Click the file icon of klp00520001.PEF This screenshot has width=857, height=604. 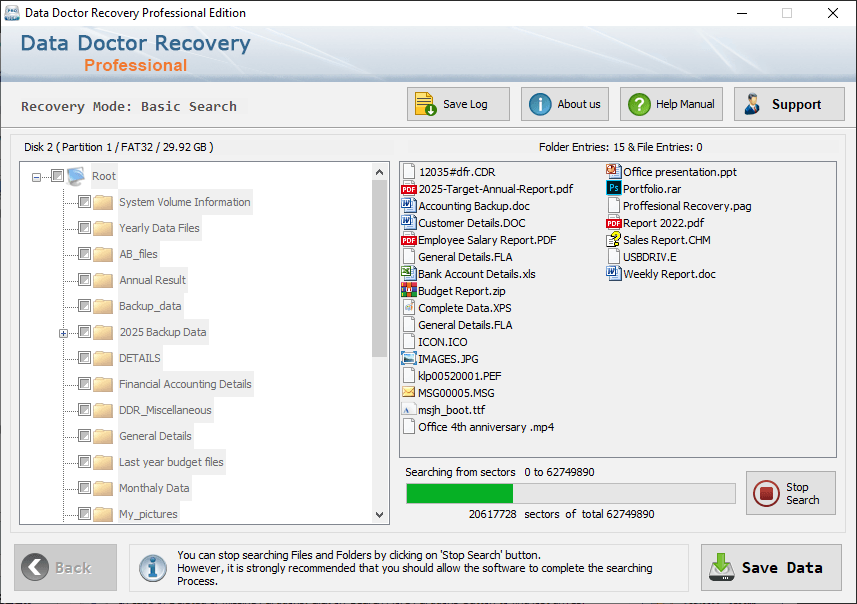coord(408,376)
